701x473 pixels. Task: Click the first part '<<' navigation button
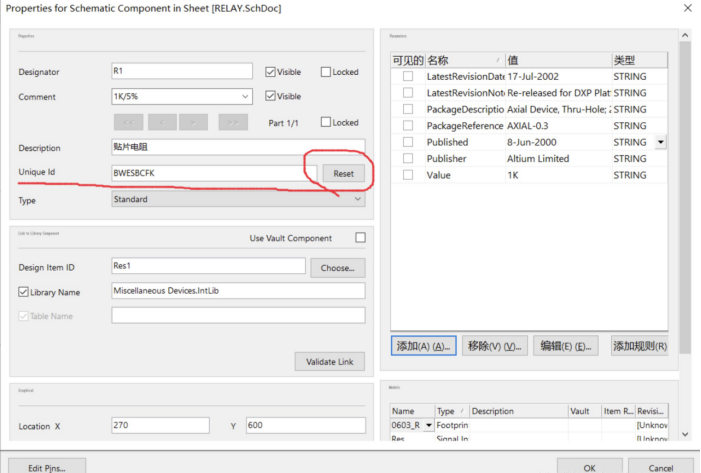click(x=128, y=123)
